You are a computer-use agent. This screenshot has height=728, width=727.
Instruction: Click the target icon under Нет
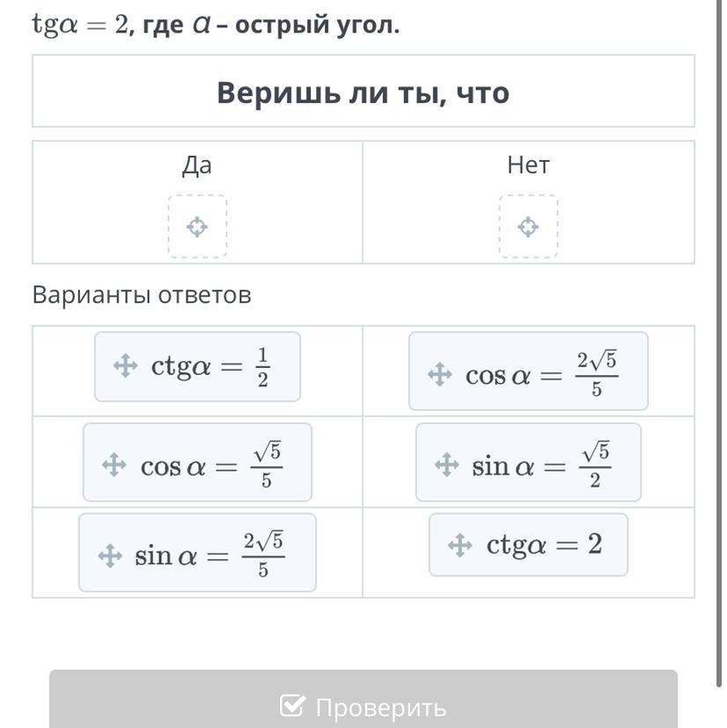coord(528,227)
